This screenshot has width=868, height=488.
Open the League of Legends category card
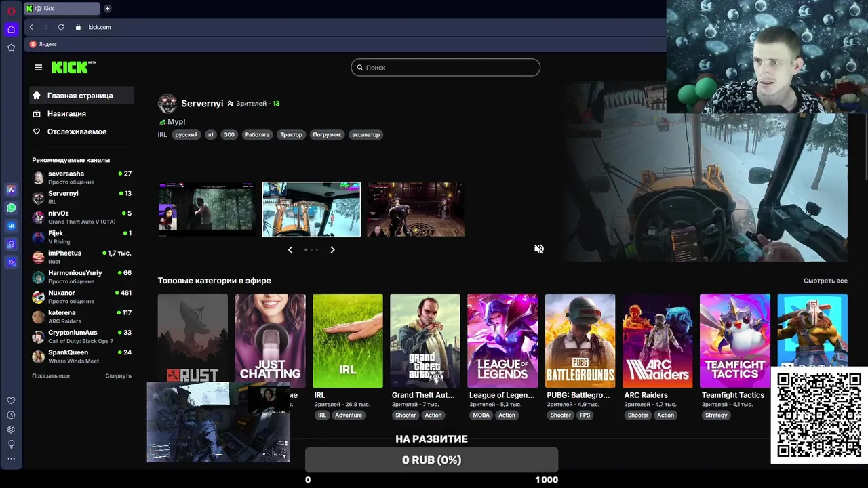(x=502, y=341)
